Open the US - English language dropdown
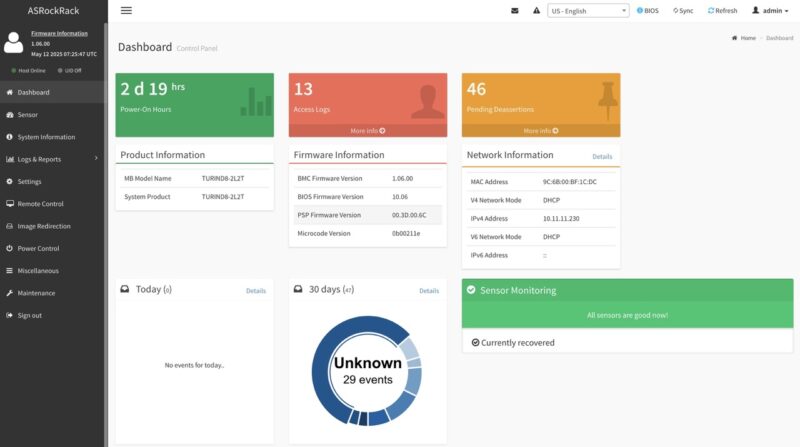 coord(588,11)
